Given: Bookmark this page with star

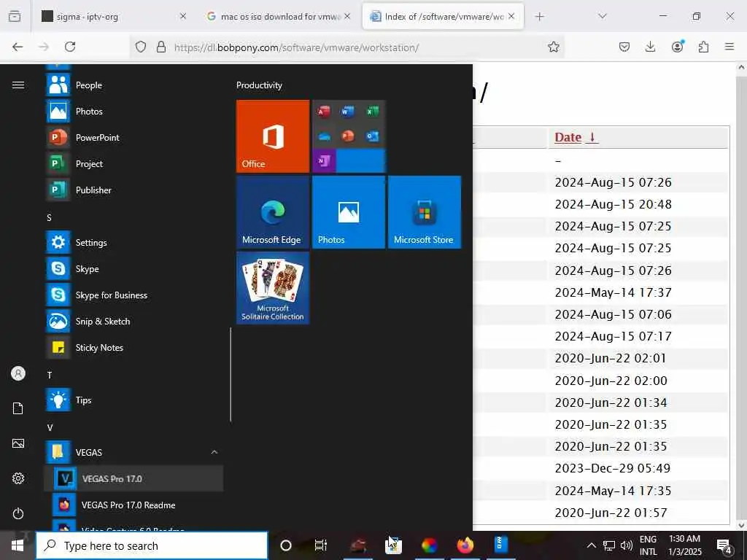Looking at the screenshot, I should pyautogui.click(x=553, y=47).
